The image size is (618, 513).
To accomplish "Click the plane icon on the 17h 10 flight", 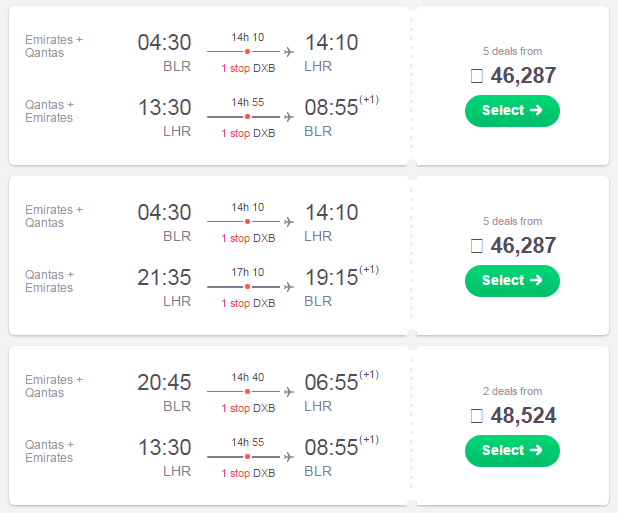I will pyautogui.click(x=289, y=287).
